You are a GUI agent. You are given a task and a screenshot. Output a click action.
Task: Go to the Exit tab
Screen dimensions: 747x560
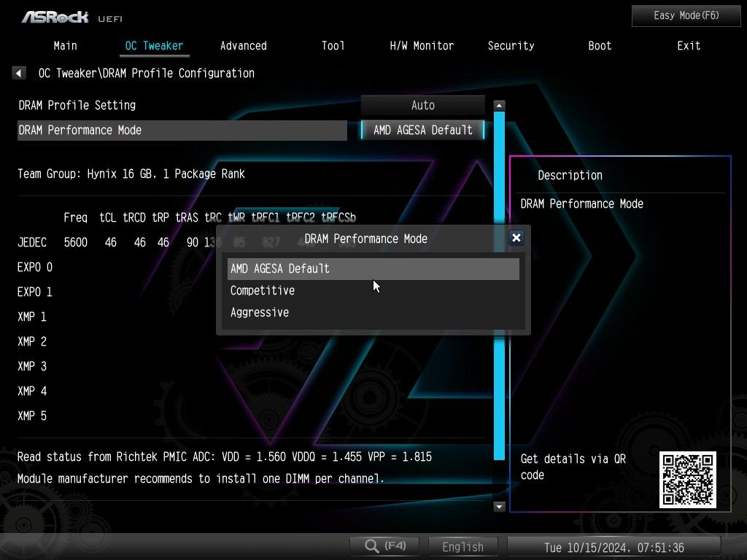click(689, 46)
